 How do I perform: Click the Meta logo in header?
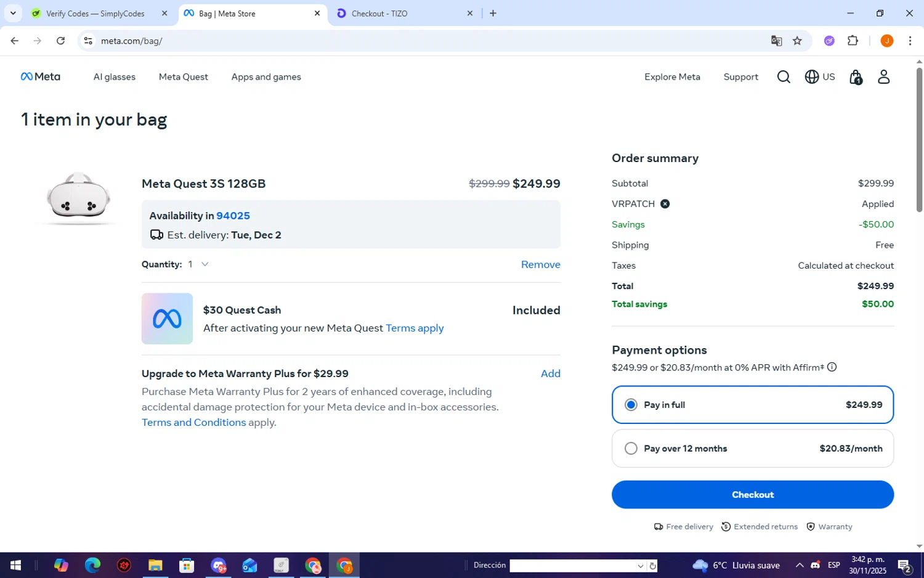(41, 76)
